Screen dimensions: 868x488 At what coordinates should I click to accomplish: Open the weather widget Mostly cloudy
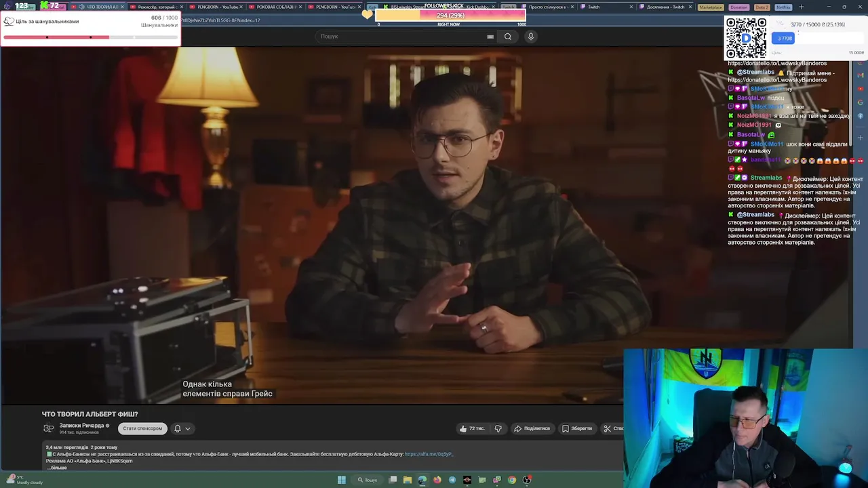click(23, 480)
